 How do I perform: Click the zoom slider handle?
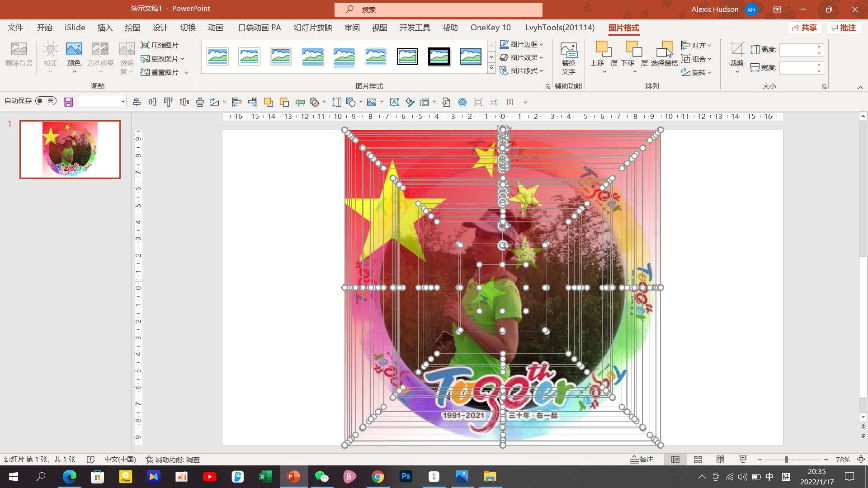787,459
